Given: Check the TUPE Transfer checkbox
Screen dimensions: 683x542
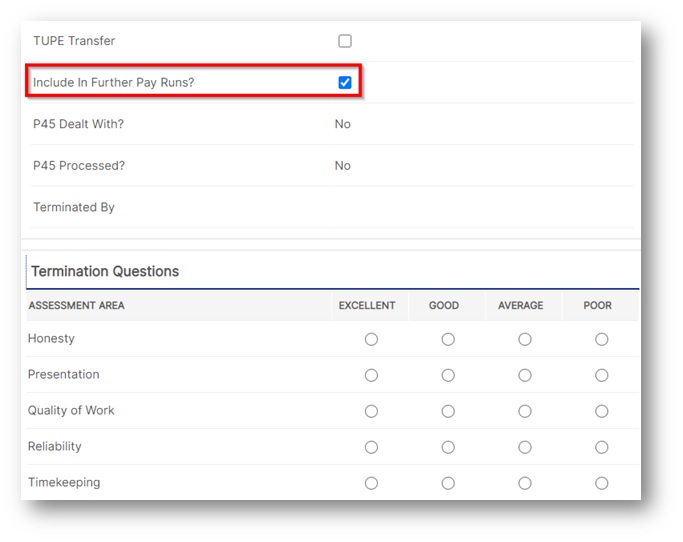Looking at the screenshot, I should [x=345, y=41].
